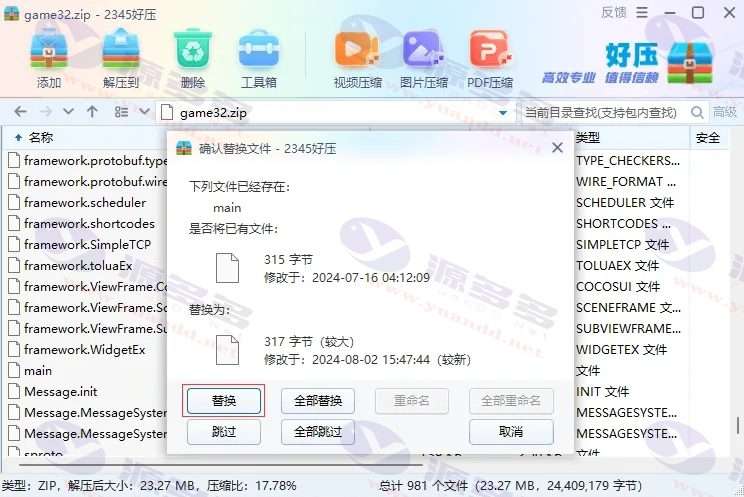Click the replacement 317 字节 file icon
Image resolution: width=744 pixels, height=497 pixels.
(x=227, y=350)
